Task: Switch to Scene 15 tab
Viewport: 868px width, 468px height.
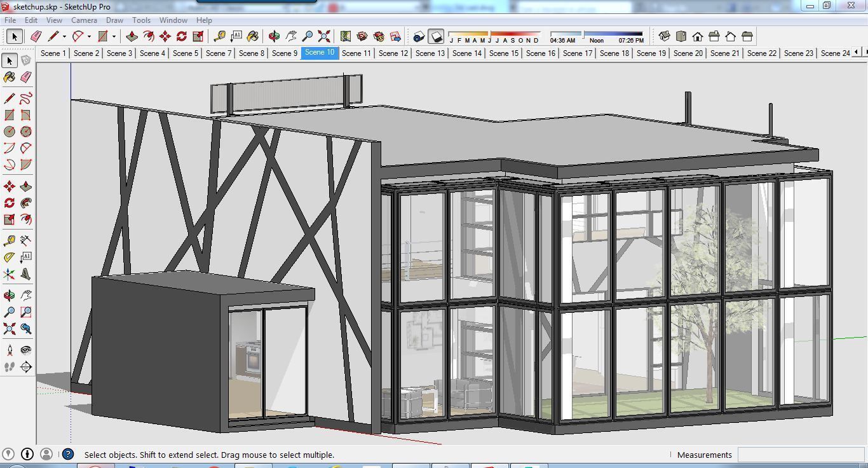Action: click(x=504, y=53)
